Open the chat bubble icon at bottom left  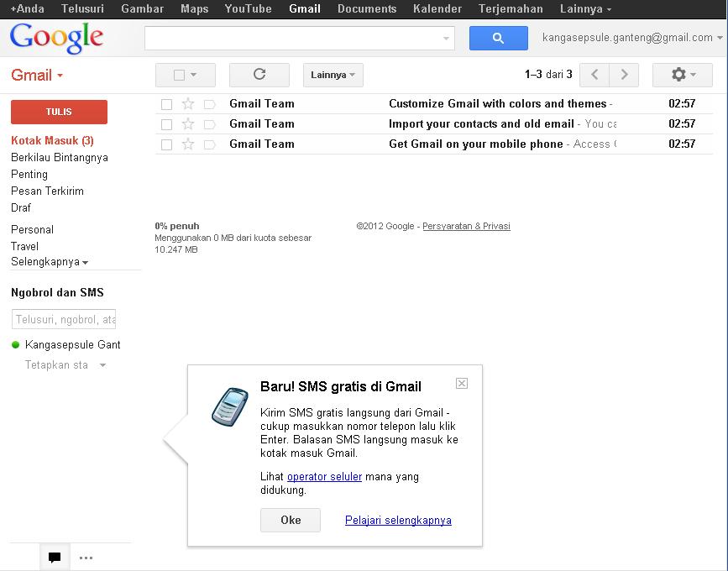(x=54, y=557)
